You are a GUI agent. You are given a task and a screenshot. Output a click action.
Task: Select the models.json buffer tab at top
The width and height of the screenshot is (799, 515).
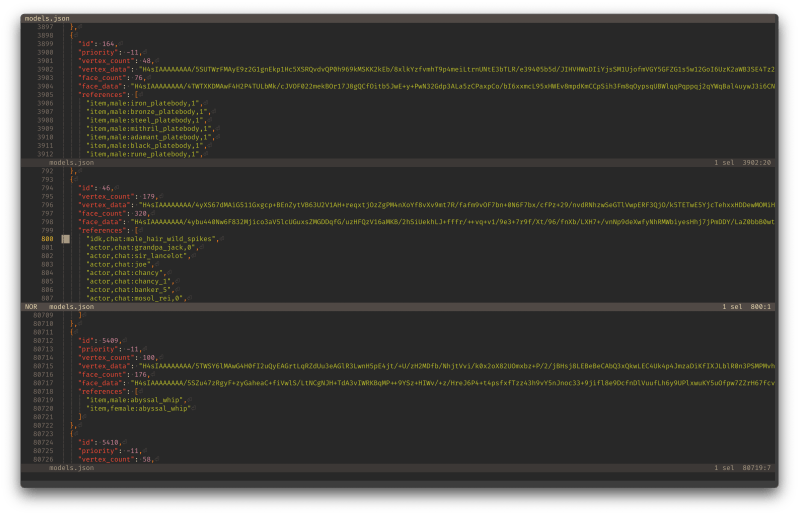47,18
